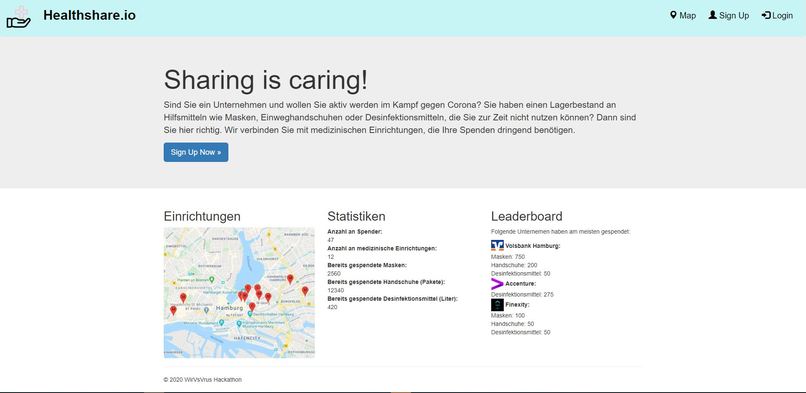Click "Folgende Unternemen haben am meisten gespendet" text
Screen dimensions: 806x393
coord(560,232)
